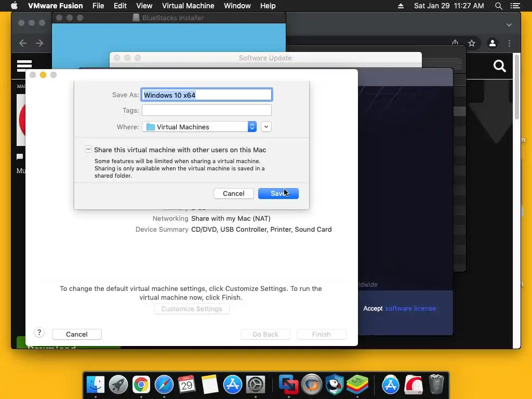Click Cancel in the save dialog

pos(233,193)
